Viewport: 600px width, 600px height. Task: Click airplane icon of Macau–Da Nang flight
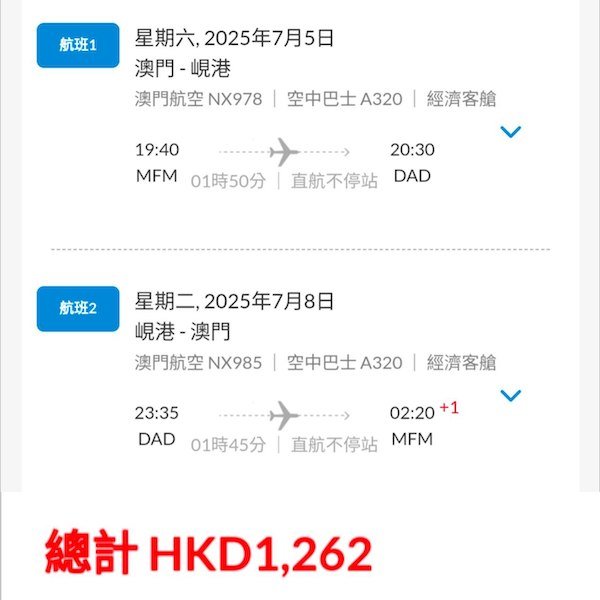pyautogui.click(x=284, y=152)
